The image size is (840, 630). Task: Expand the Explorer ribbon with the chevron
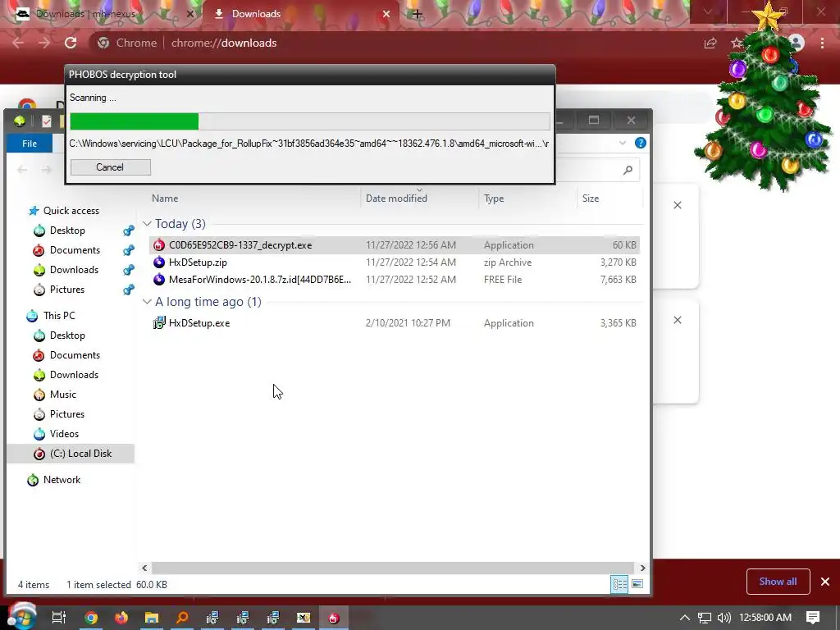(x=623, y=143)
